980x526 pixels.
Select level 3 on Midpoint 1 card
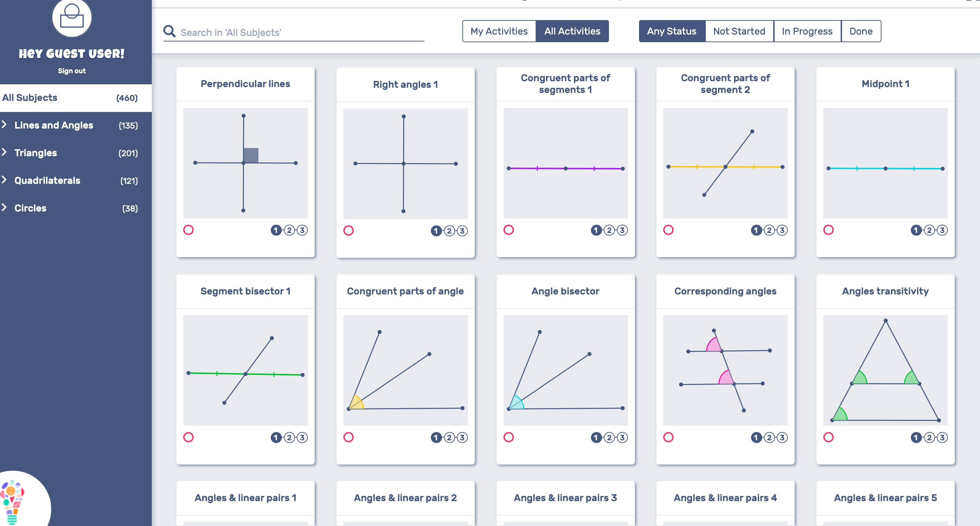pyautogui.click(x=942, y=230)
